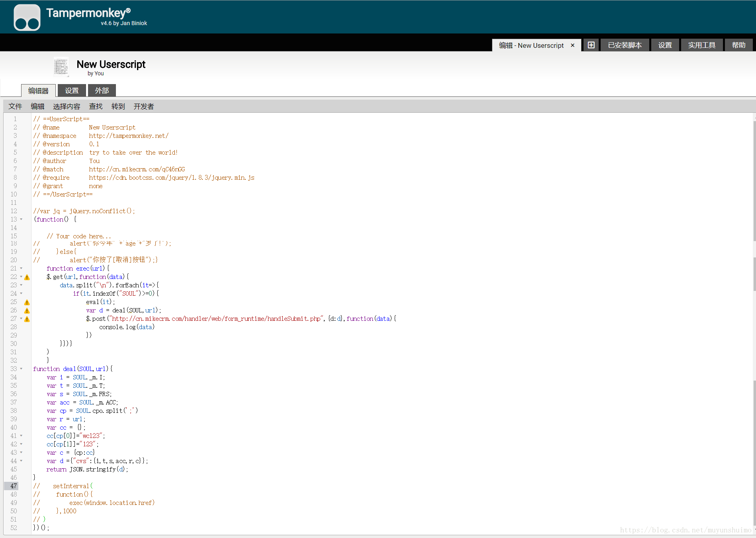Click the "// ==UserScript==" header line
The height and width of the screenshot is (538, 756).
(x=61, y=119)
